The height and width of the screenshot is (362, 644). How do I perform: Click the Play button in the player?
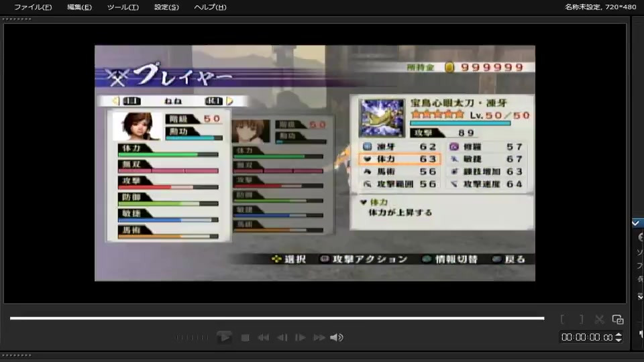tap(224, 337)
